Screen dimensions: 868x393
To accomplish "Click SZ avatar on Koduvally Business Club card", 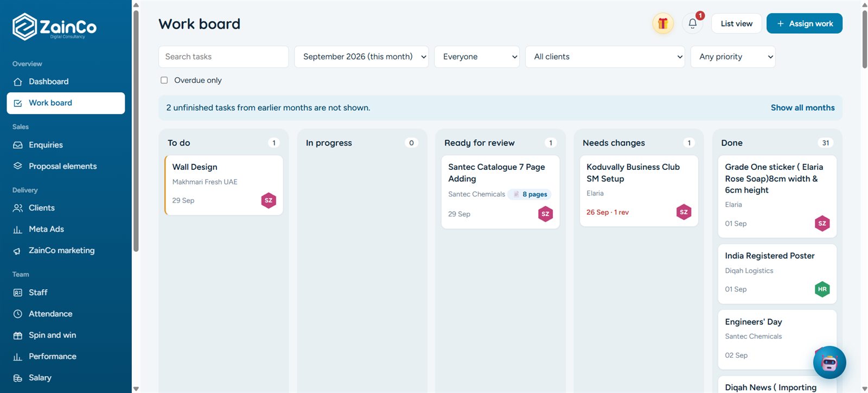I will point(684,212).
